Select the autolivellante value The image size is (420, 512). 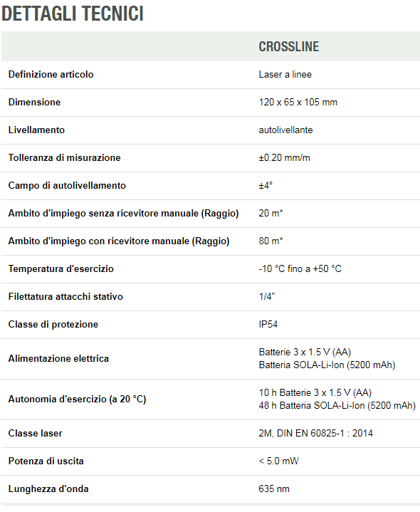285,130
